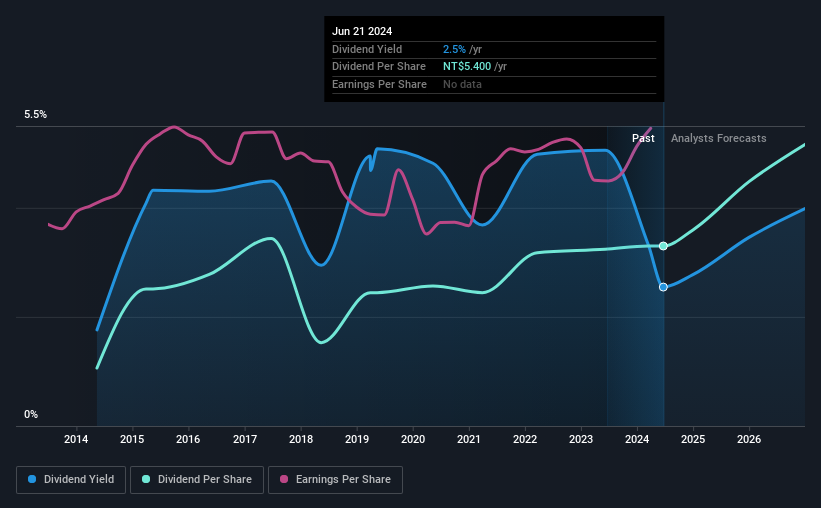Image resolution: width=821 pixels, height=508 pixels.
Task: Click the 2022 x-axis label
Action: (525, 439)
